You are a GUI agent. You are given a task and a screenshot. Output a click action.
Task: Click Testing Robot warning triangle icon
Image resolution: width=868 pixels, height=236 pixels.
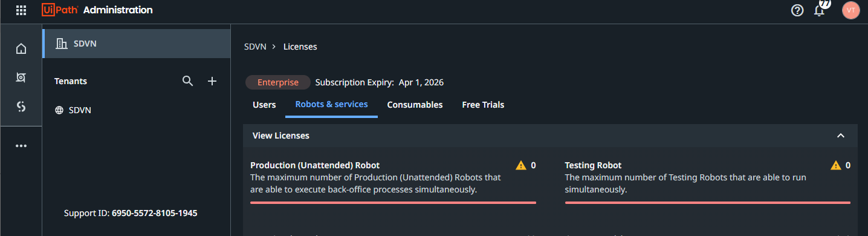pos(836,165)
